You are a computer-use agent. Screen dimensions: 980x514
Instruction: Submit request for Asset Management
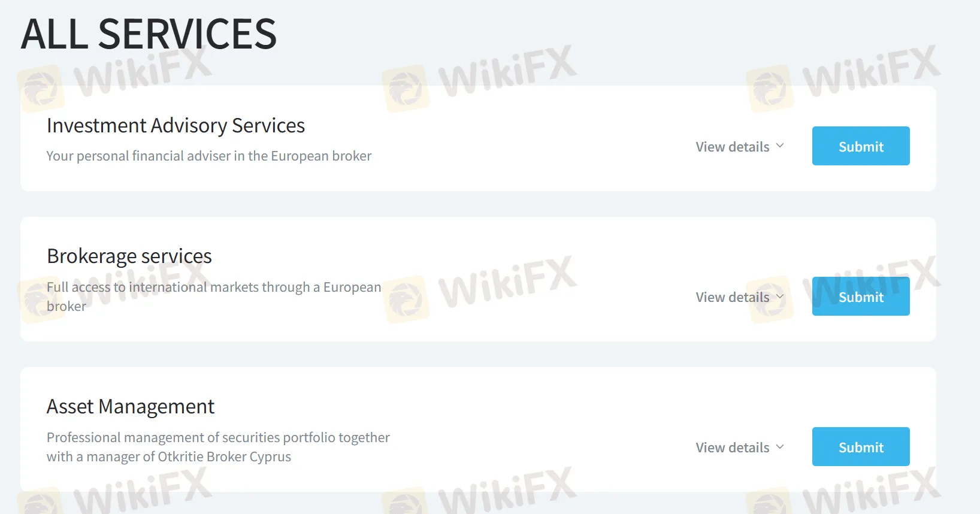click(861, 446)
